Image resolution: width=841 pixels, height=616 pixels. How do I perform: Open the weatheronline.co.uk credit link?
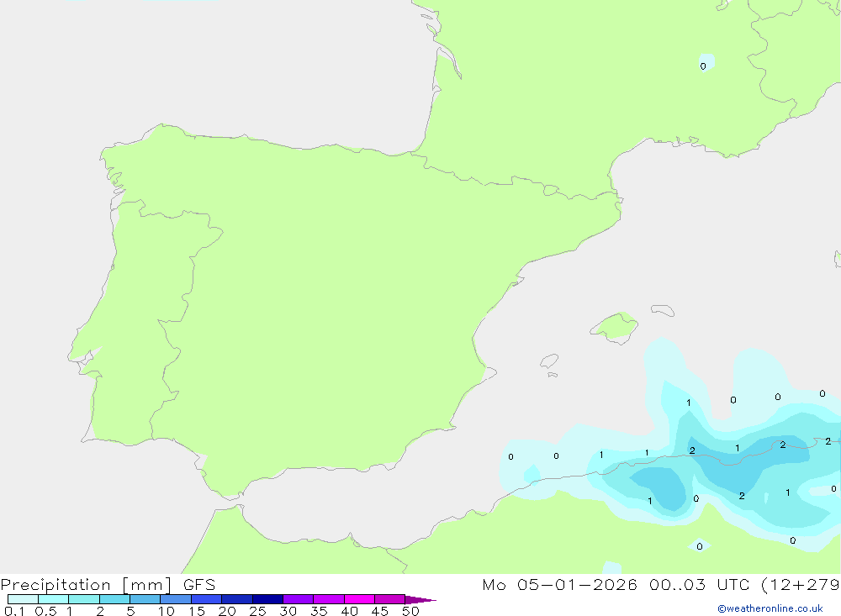point(770,608)
